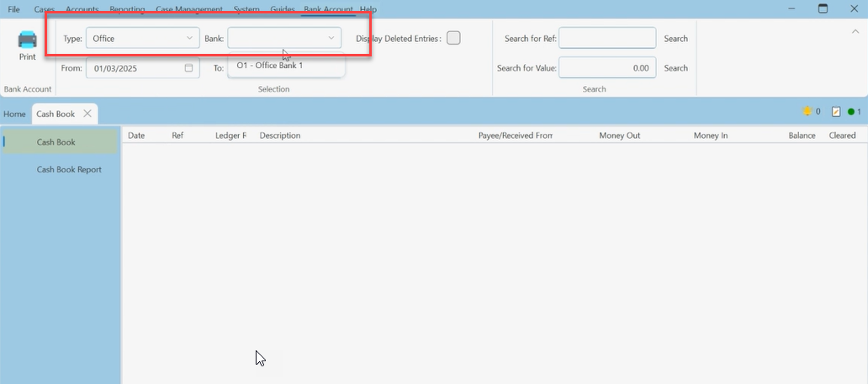Image resolution: width=868 pixels, height=384 pixels.
Task: Open the Cases menu
Action: click(x=45, y=9)
